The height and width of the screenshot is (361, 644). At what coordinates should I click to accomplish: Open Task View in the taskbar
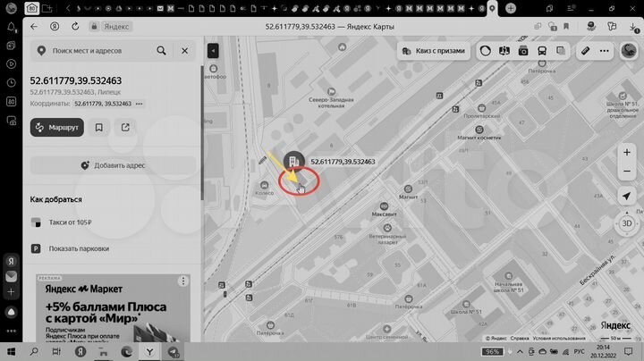[56, 352]
